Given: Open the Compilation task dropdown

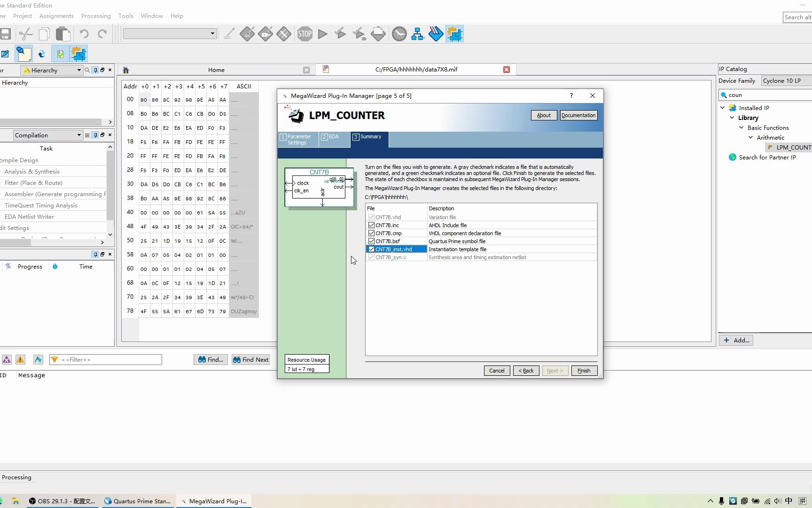Looking at the screenshot, I should coord(48,135).
